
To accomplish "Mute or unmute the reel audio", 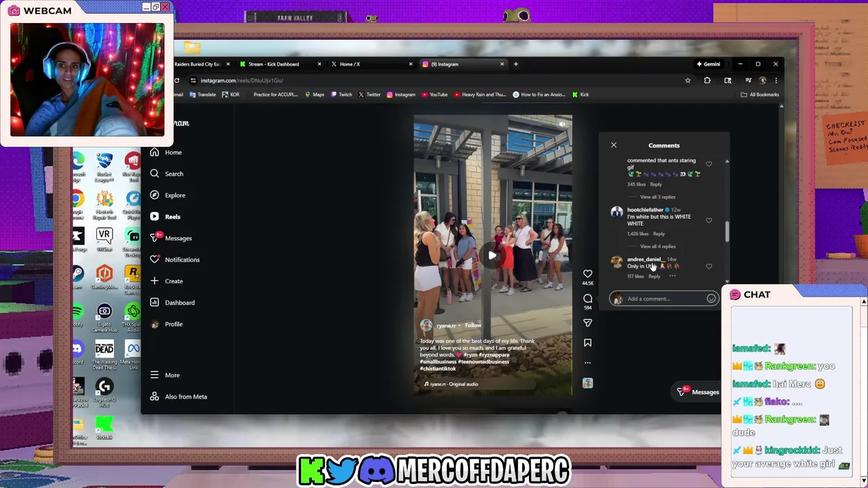I will pos(562,124).
